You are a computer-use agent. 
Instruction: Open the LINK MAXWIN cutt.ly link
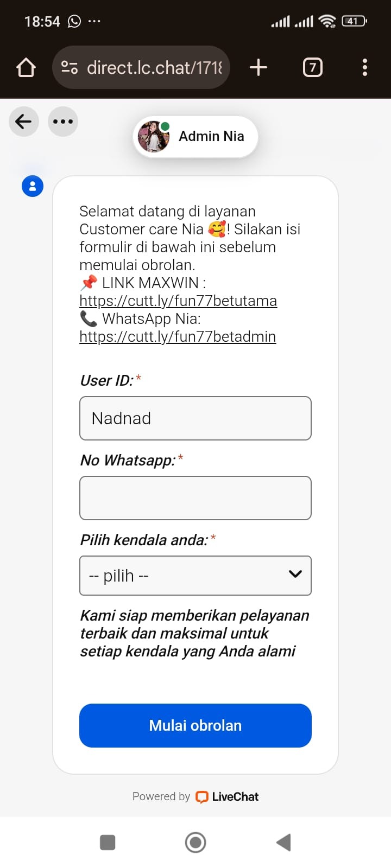pyautogui.click(x=178, y=300)
